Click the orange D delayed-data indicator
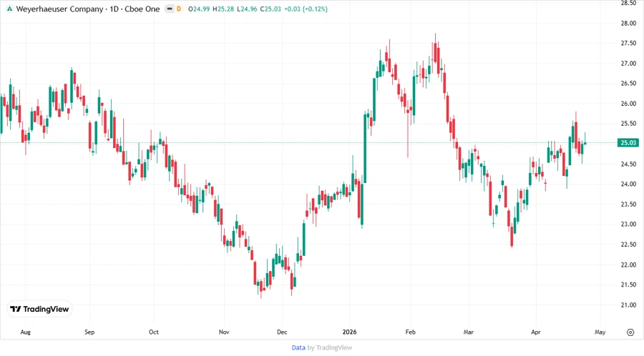644x356 pixels. pos(179,9)
